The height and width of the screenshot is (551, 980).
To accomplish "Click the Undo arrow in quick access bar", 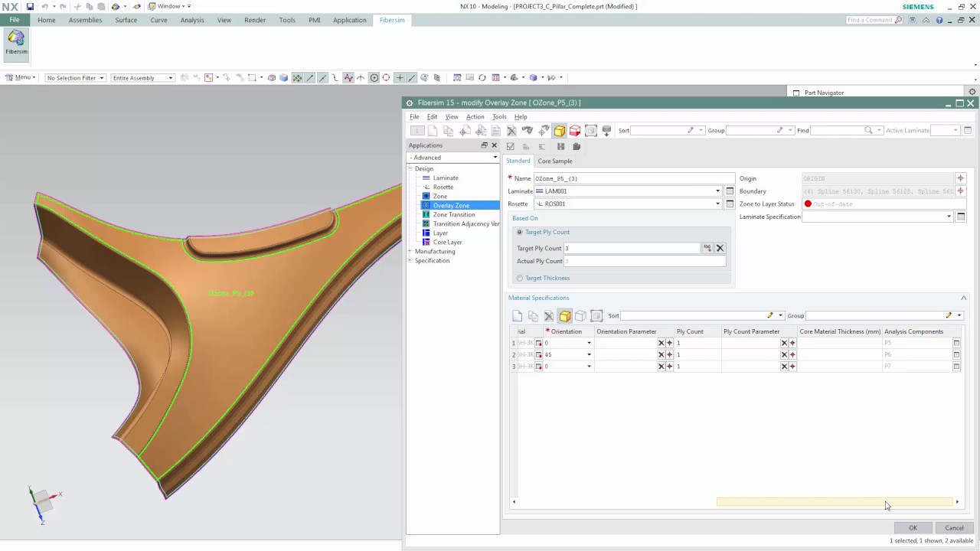I will [45, 6].
